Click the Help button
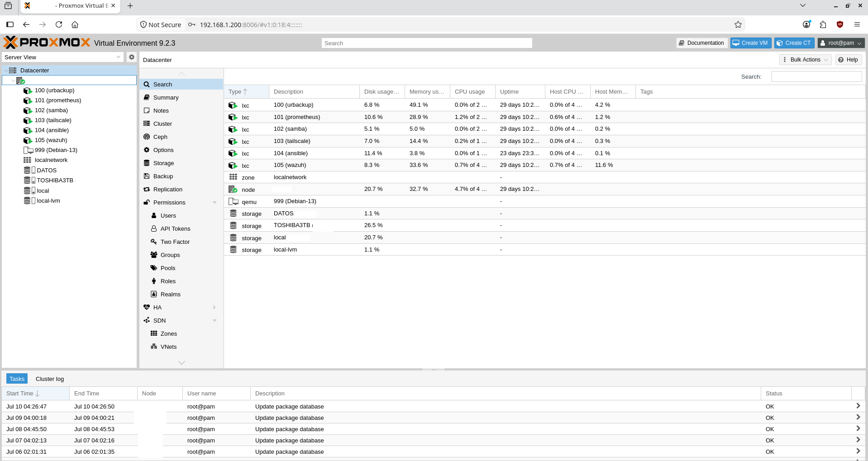This screenshot has width=868, height=461. tap(849, 60)
